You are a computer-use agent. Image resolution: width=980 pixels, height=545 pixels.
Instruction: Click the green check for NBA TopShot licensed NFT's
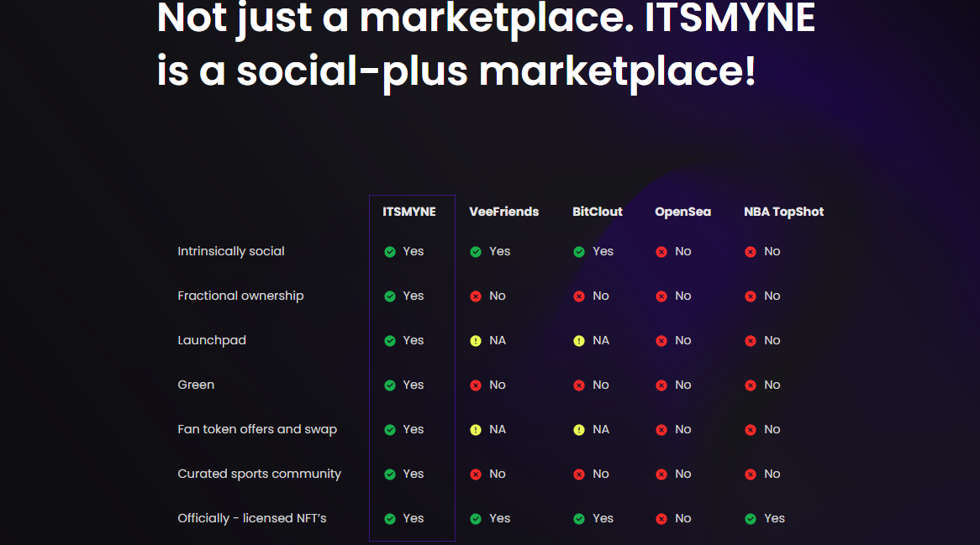(x=751, y=519)
